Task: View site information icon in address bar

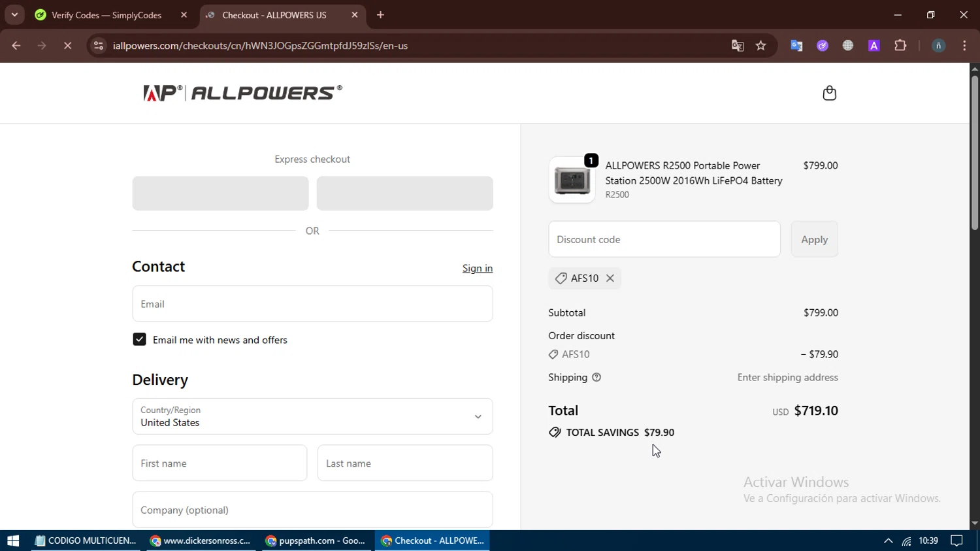Action: pyautogui.click(x=99, y=46)
